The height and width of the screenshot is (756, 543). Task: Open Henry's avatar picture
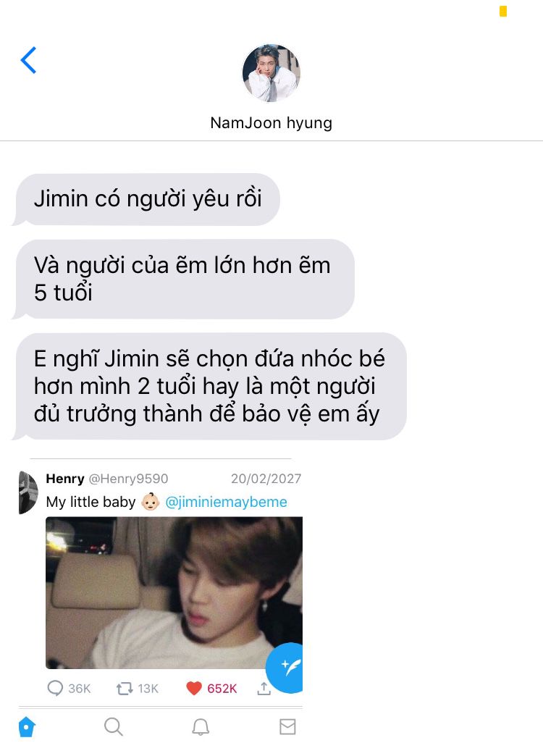point(28,492)
